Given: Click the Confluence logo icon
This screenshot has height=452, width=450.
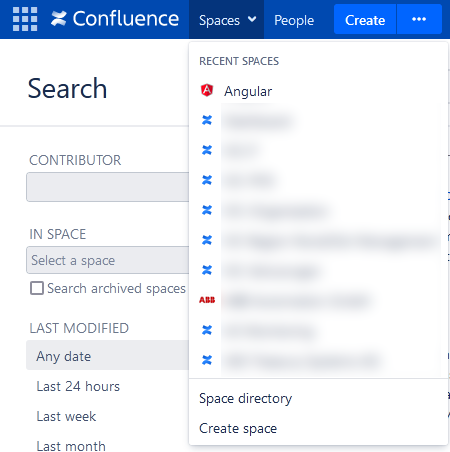Looking at the screenshot, I should coord(59,19).
